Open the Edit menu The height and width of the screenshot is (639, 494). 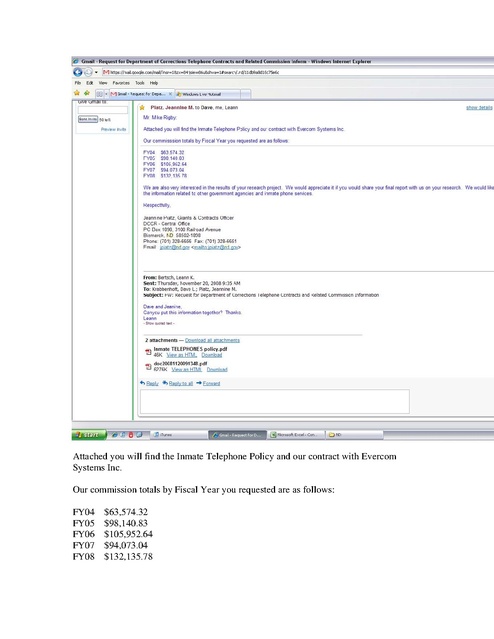click(x=89, y=83)
